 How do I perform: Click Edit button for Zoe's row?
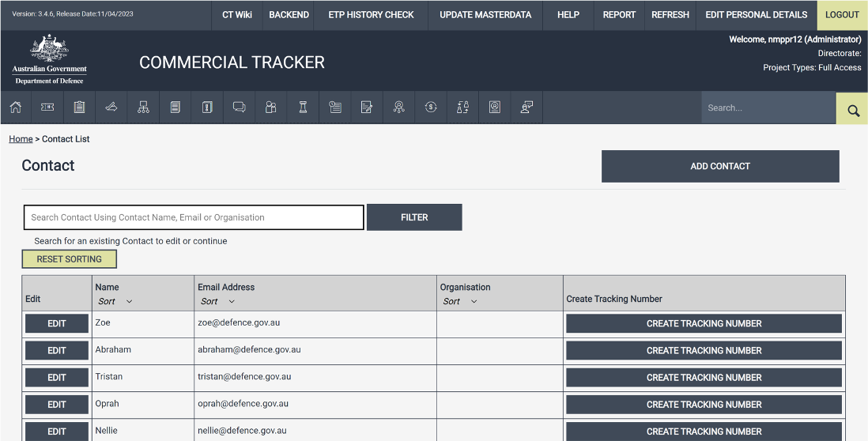click(x=57, y=324)
